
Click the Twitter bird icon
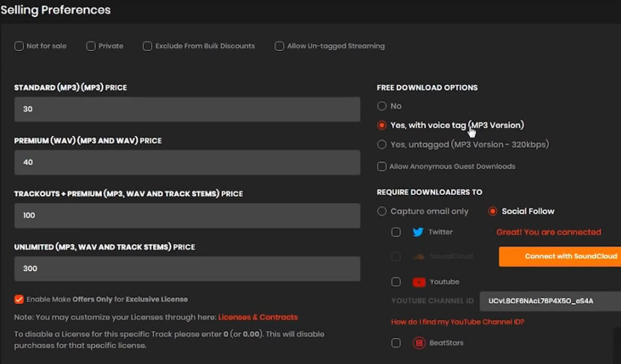pyautogui.click(x=418, y=232)
